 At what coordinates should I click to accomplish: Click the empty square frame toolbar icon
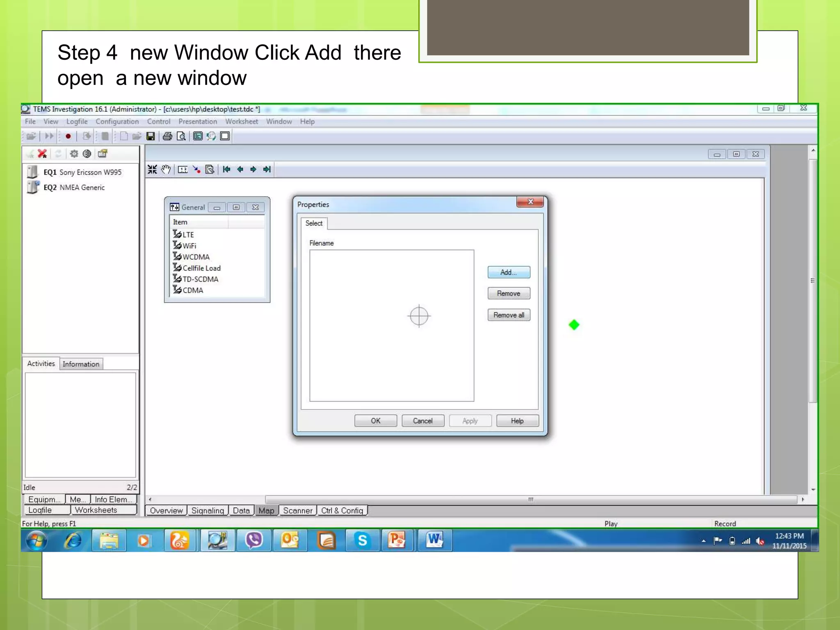pos(225,136)
